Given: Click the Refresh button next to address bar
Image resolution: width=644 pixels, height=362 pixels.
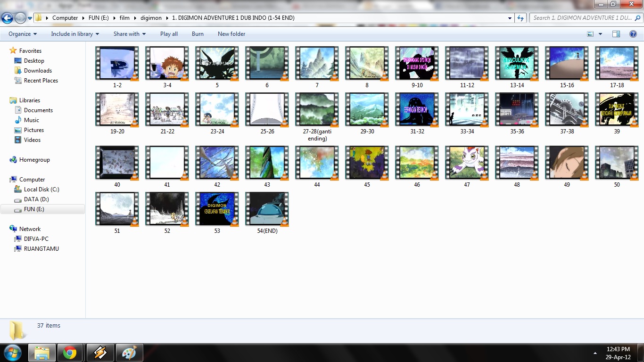Looking at the screenshot, I should coord(520,18).
